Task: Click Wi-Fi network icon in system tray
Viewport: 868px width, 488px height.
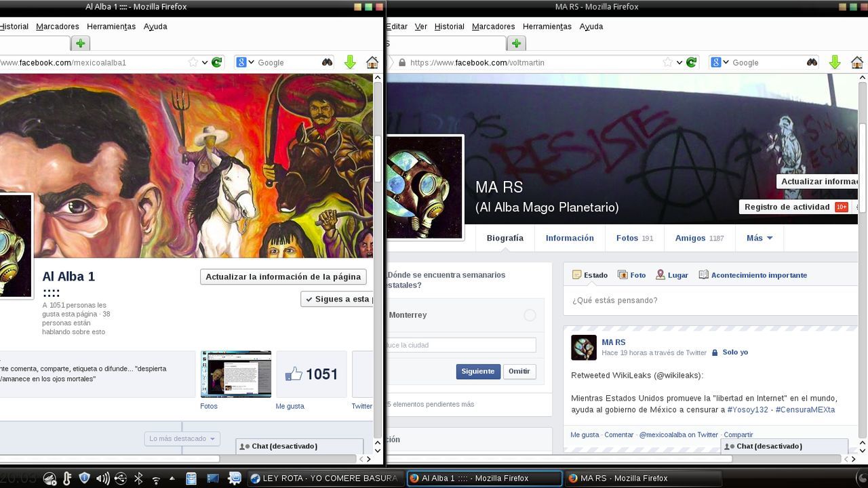Action: [x=156, y=479]
